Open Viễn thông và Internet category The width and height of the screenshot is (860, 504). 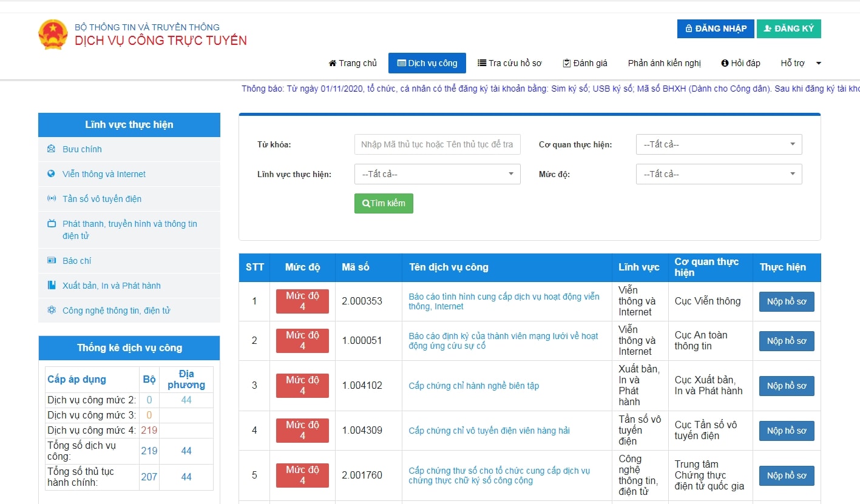104,174
